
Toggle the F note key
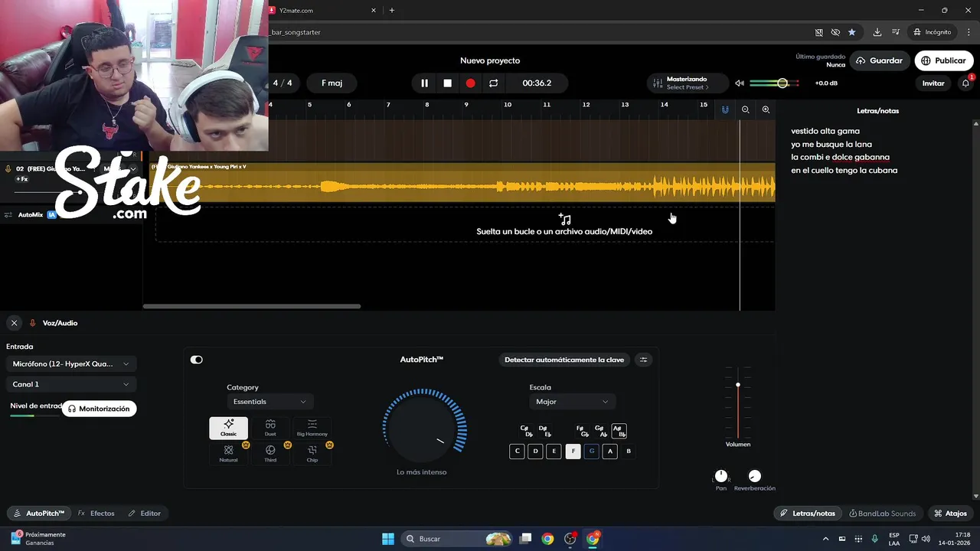pos(573,452)
